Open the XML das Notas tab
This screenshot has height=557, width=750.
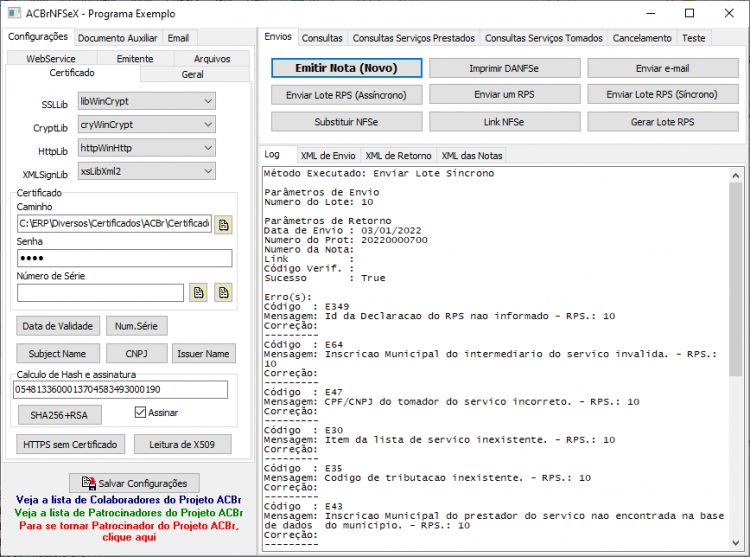472,156
